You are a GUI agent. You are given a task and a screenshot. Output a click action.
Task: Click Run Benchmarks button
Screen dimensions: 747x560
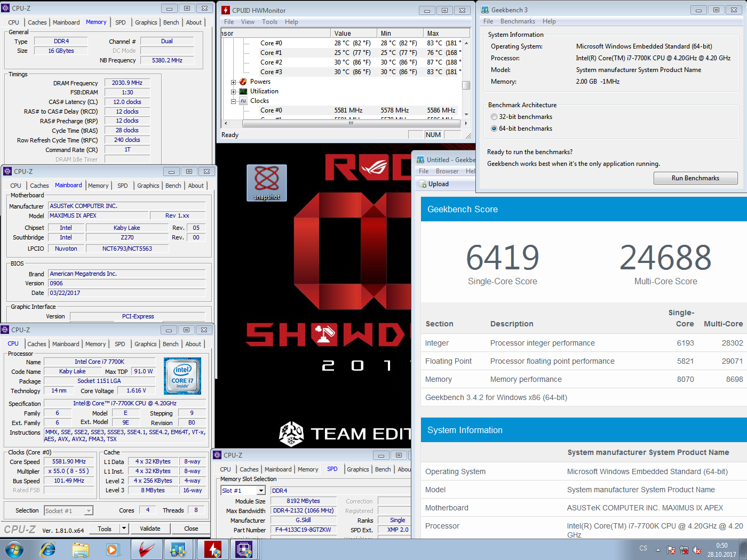click(x=695, y=178)
